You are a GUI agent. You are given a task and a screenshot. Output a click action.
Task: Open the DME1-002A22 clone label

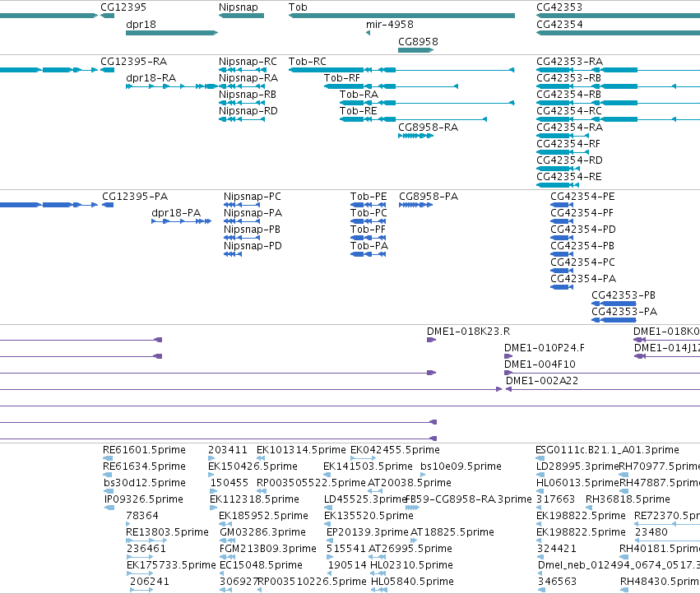tap(542, 381)
